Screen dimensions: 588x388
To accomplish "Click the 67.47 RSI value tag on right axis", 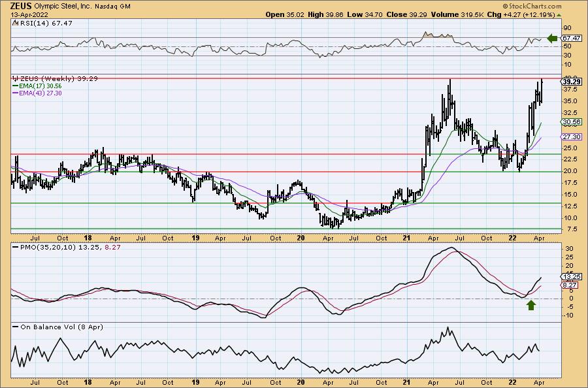I will [572, 39].
